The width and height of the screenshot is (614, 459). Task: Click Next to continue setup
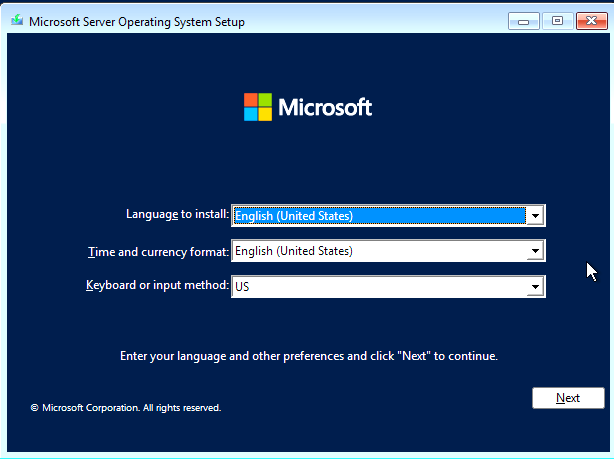tap(568, 398)
